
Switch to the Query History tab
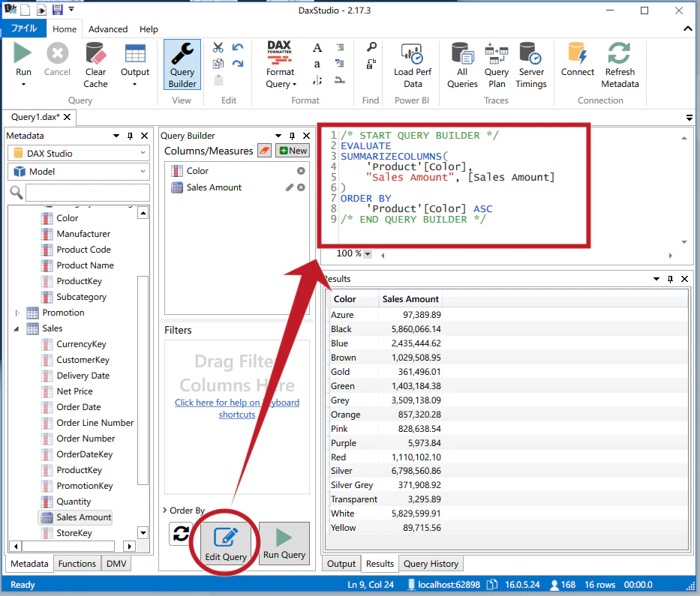point(431,564)
